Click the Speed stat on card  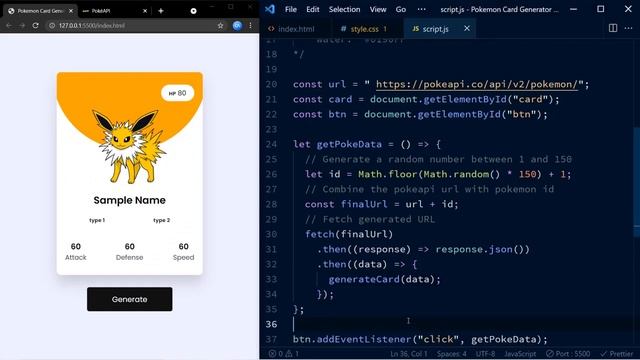(183, 252)
